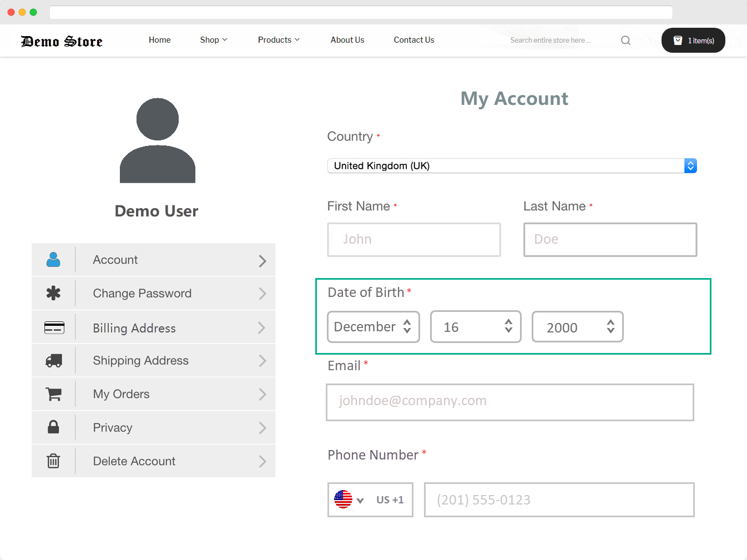Viewport: 747px width, 560px height.
Task: Click the Demo Store logo
Action: pos(62,42)
